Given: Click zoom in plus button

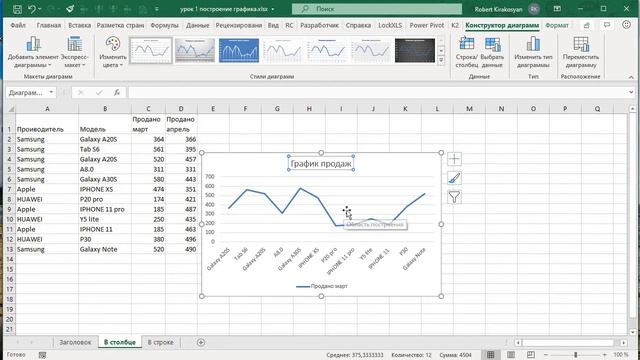Looking at the screenshot, I should click(604, 355).
